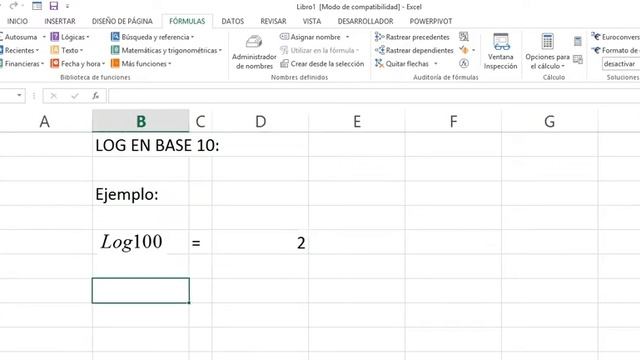Click the Autosuma button
Image resolution: width=640 pixels, height=360 pixels.
18,37
